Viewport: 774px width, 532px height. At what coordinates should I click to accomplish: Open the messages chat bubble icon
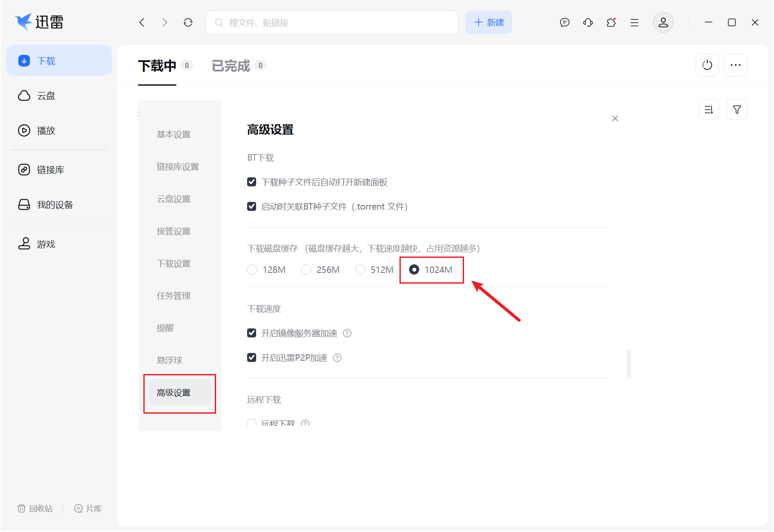(x=565, y=22)
